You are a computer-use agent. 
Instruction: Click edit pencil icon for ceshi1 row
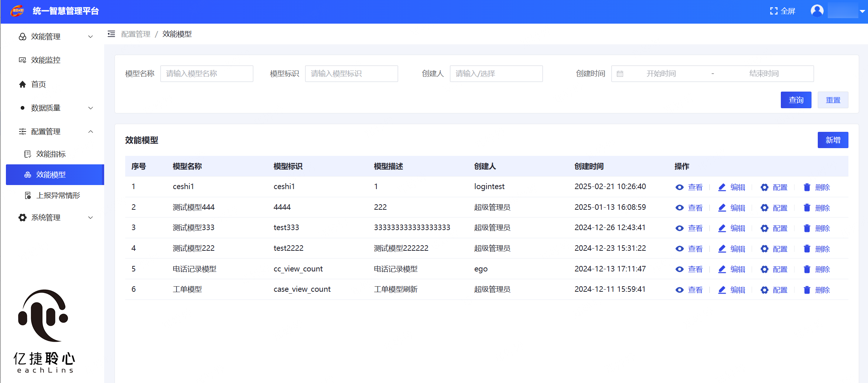pyautogui.click(x=722, y=187)
